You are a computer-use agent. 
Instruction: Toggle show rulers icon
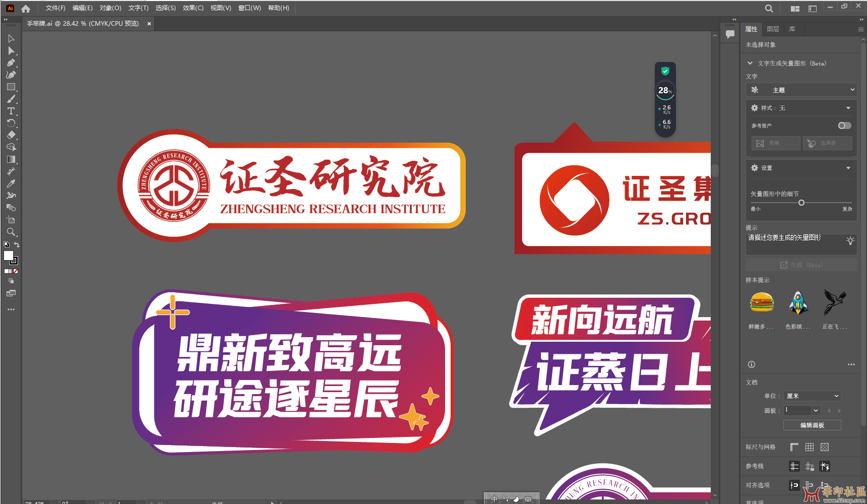[794, 447]
